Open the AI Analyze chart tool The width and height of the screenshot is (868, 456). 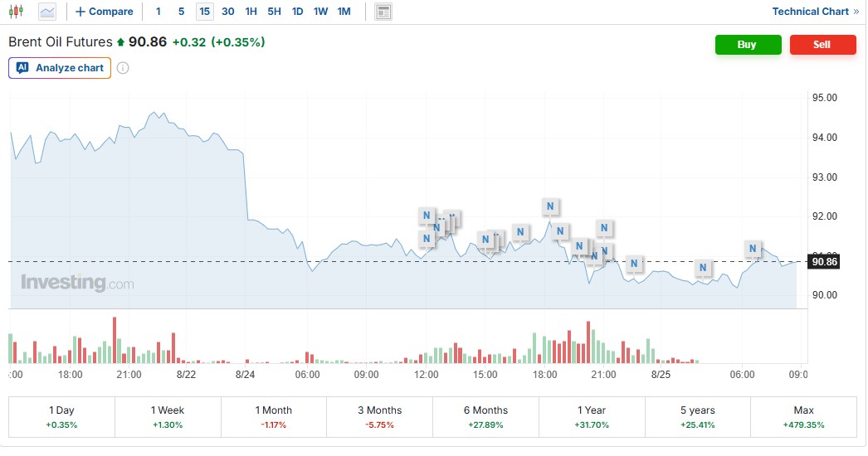click(60, 68)
